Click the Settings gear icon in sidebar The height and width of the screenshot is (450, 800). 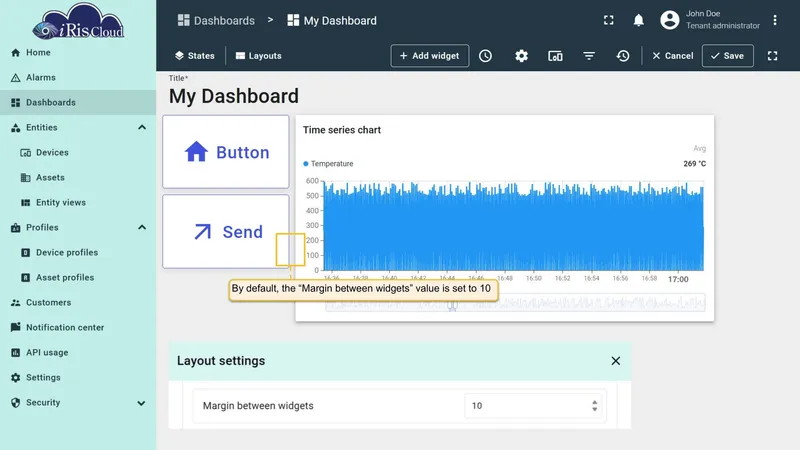(15, 378)
